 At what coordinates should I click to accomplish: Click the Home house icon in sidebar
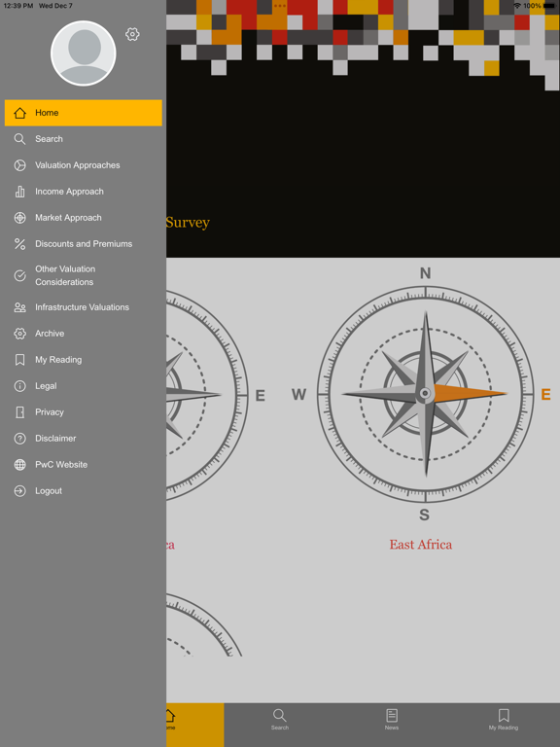coord(19,113)
